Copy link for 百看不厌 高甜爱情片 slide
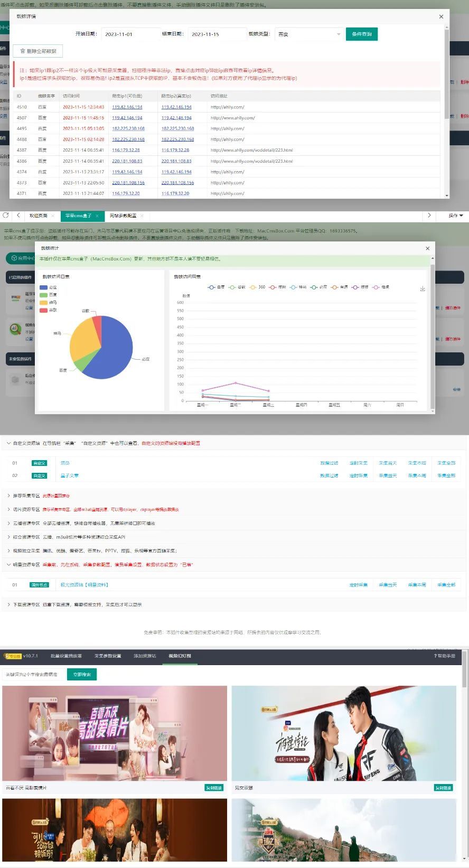469x868 pixels. [214, 788]
